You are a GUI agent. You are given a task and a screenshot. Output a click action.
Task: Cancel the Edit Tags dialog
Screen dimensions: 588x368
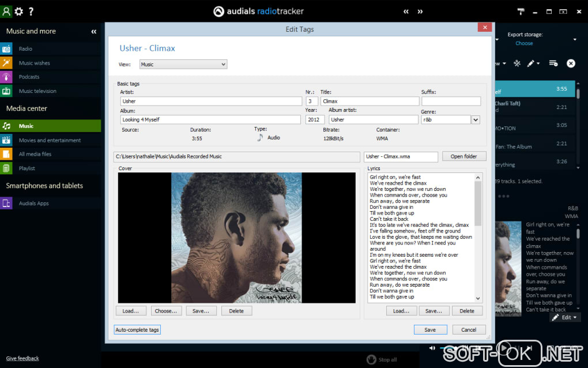(x=469, y=330)
